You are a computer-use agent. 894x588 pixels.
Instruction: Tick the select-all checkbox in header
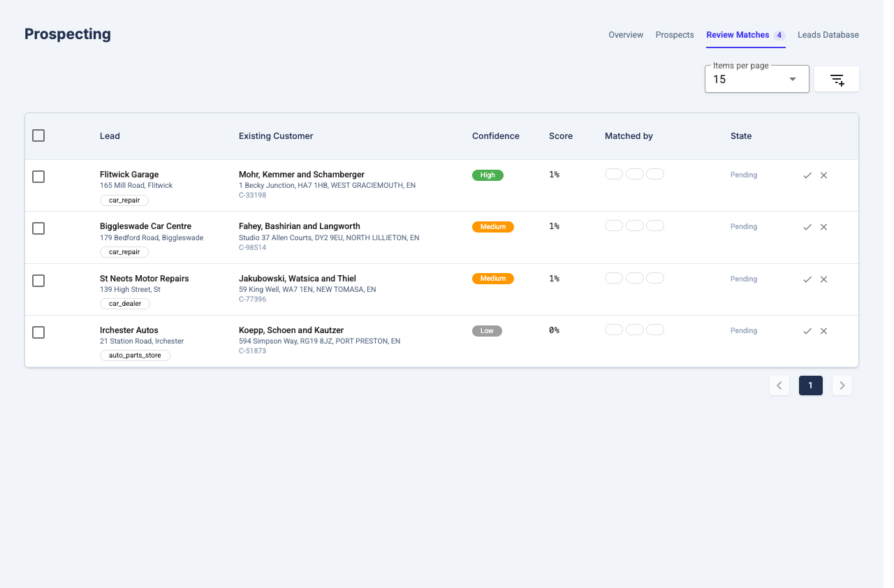coord(38,135)
